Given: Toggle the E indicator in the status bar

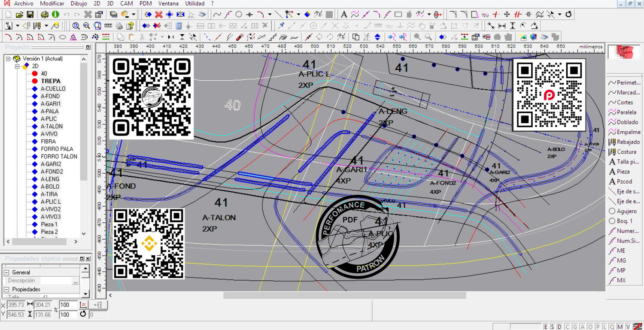Looking at the screenshot, I should tap(546, 327).
